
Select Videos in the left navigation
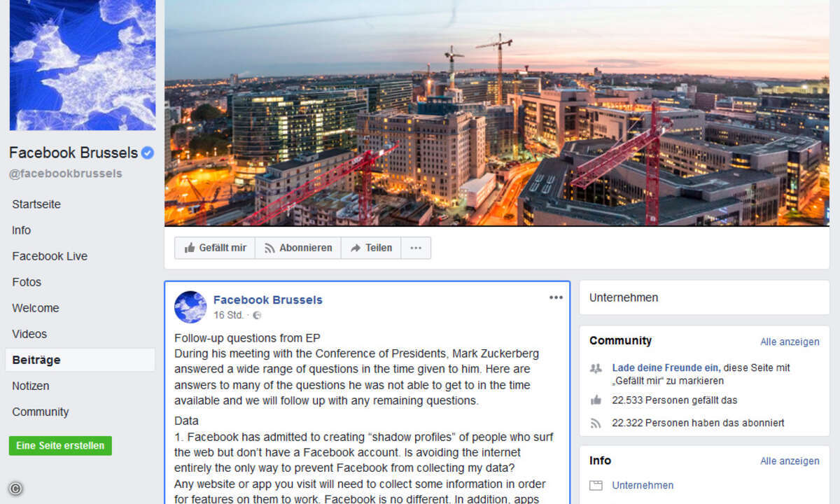(x=29, y=334)
